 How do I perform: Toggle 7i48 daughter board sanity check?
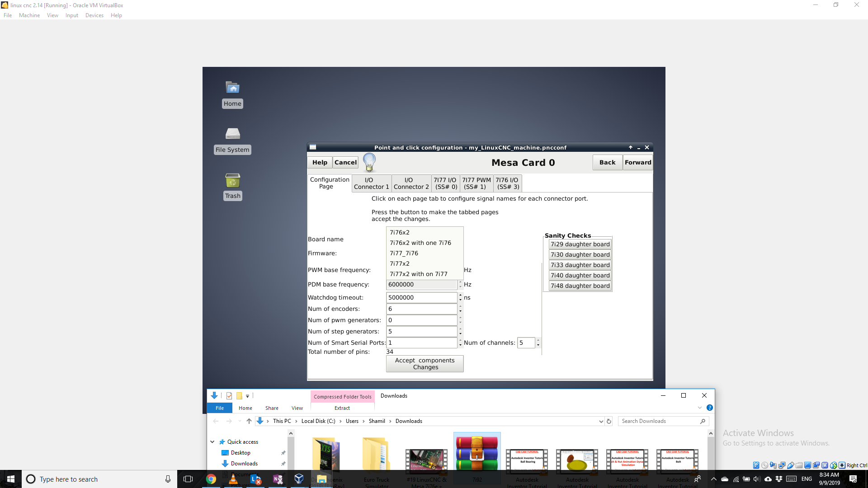580,286
